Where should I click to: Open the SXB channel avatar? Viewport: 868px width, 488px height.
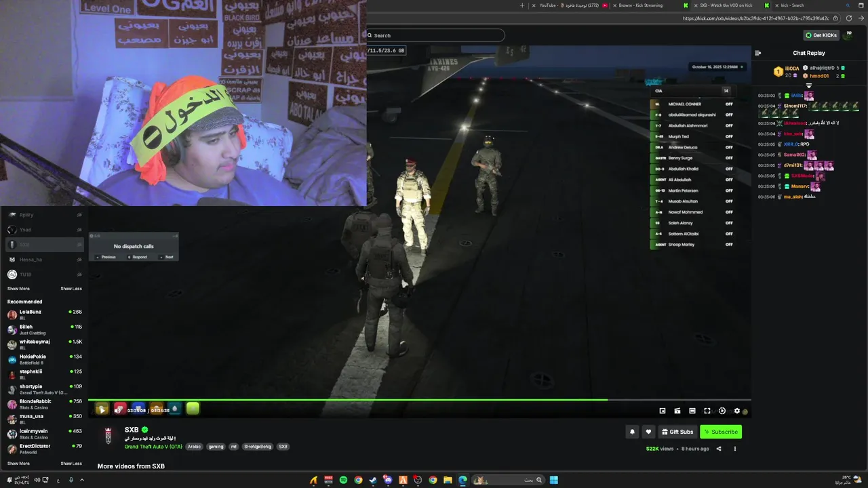coord(108,436)
